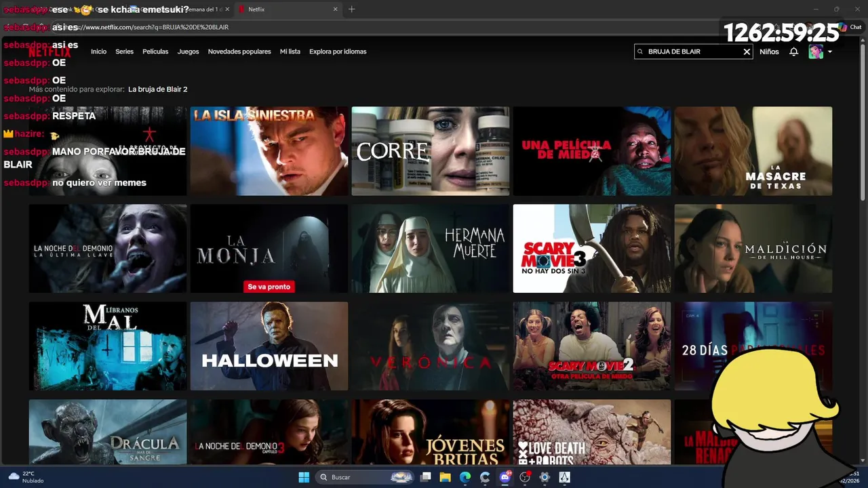The image size is (868, 488).
Task: Open Scary Movie 3 card
Action: point(592,249)
